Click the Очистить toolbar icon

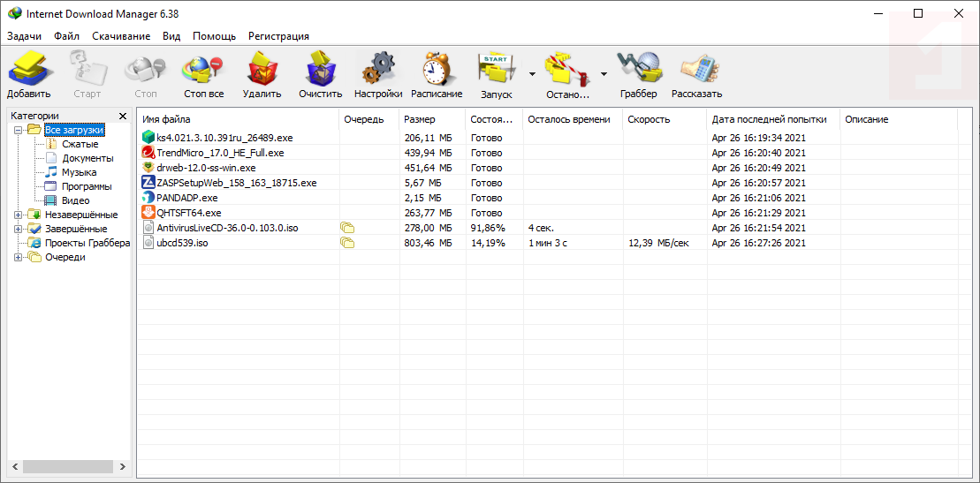tap(320, 69)
